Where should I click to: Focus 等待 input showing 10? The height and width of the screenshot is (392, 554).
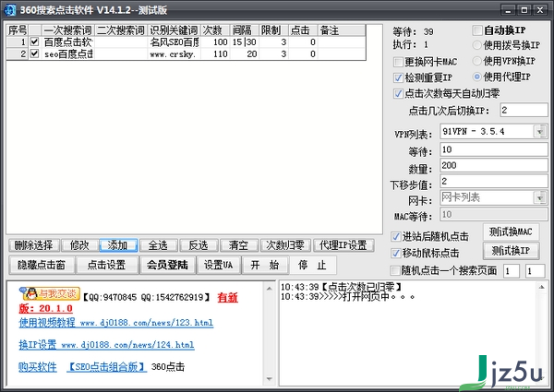coord(494,149)
